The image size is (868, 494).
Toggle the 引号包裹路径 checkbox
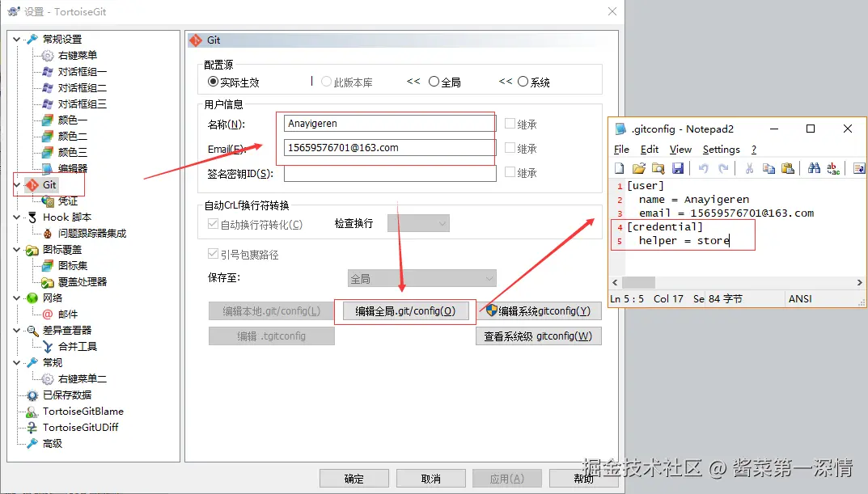tap(213, 254)
